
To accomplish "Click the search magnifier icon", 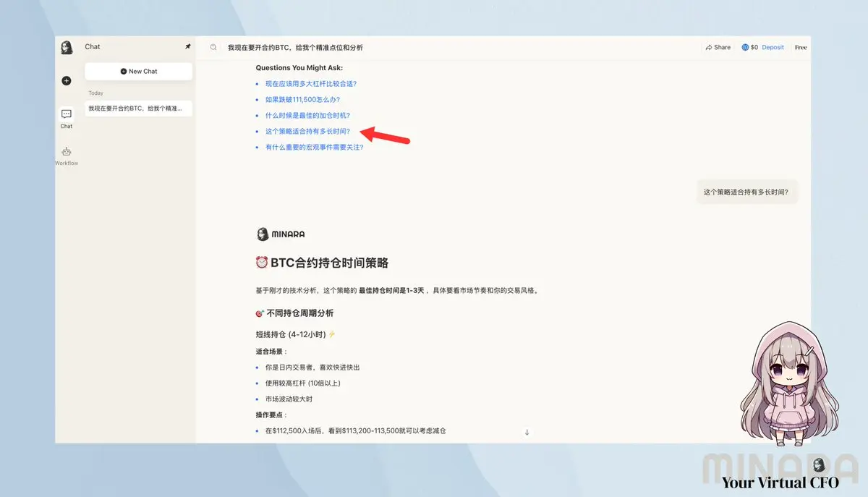I will tap(213, 48).
